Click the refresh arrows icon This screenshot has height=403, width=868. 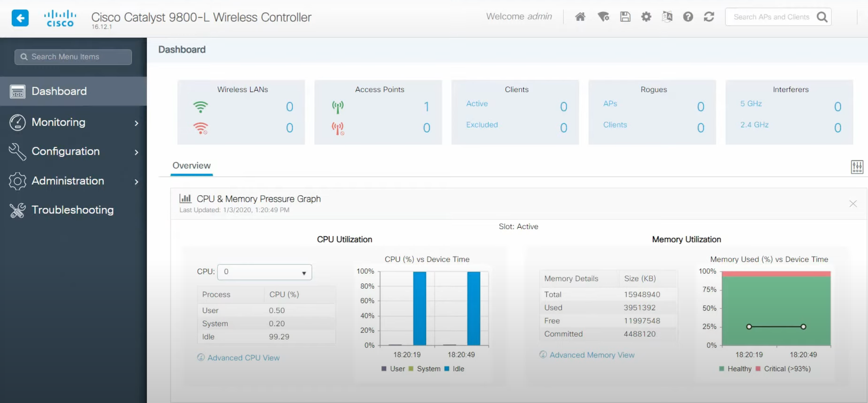coord(709,17)
